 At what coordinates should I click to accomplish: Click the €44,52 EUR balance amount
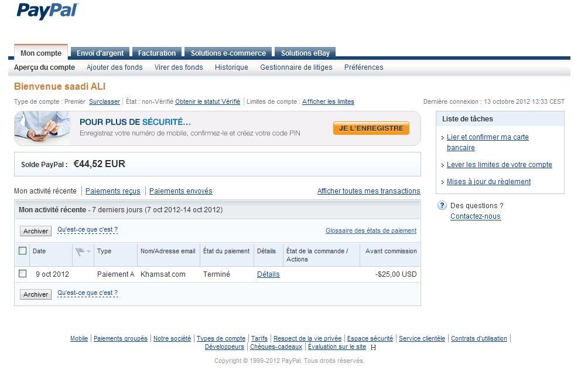[100, 164]
